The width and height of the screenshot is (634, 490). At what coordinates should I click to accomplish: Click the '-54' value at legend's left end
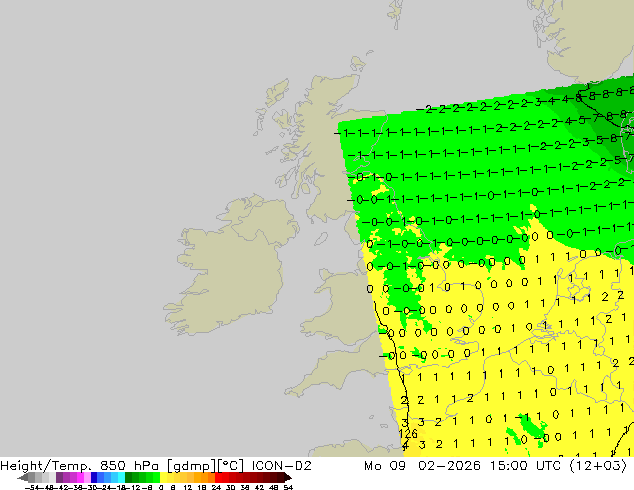tap(32, 487)
